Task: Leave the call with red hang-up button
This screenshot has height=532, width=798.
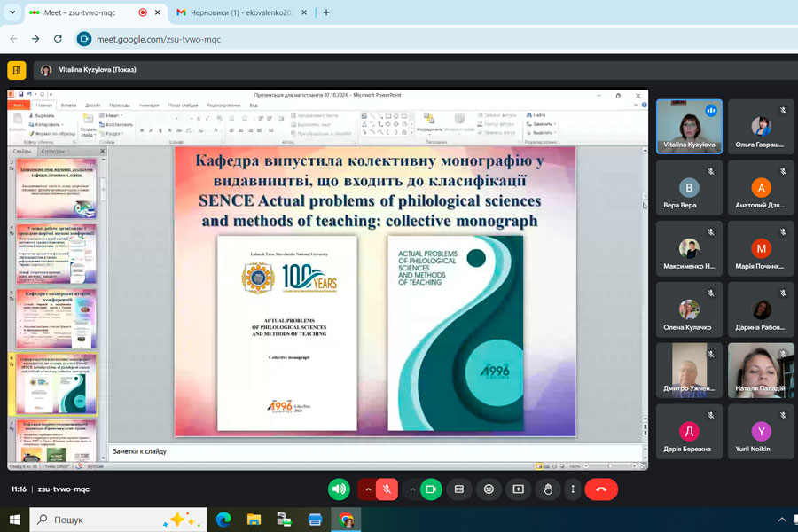Action: (x=601, y=489)
